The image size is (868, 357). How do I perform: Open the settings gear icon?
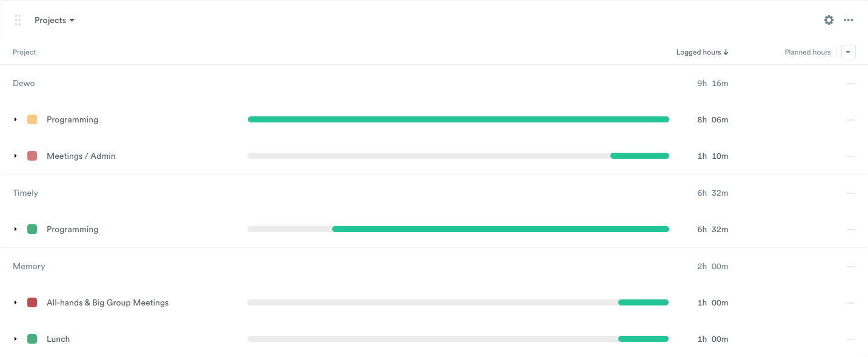tap(829, 20)
